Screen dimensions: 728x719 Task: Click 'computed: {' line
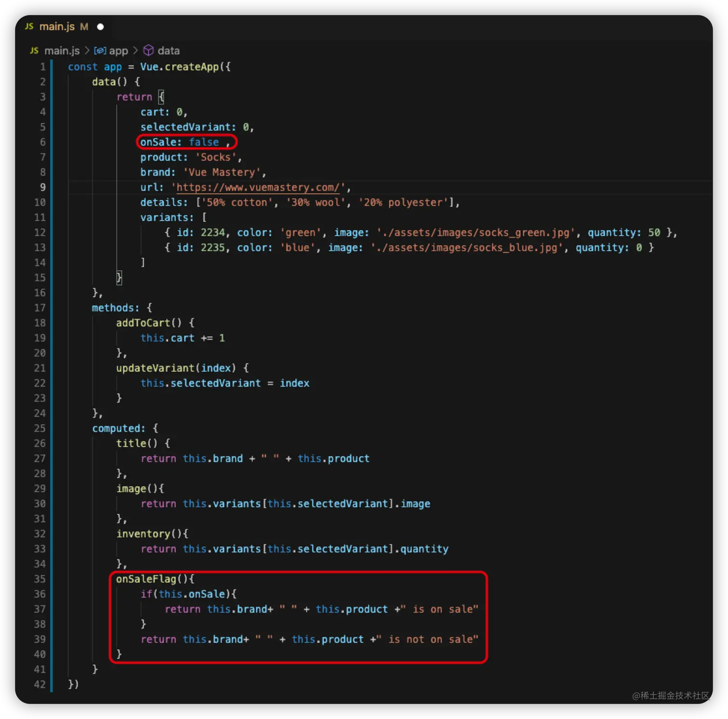pyautogui.click(x=125, y=428)
